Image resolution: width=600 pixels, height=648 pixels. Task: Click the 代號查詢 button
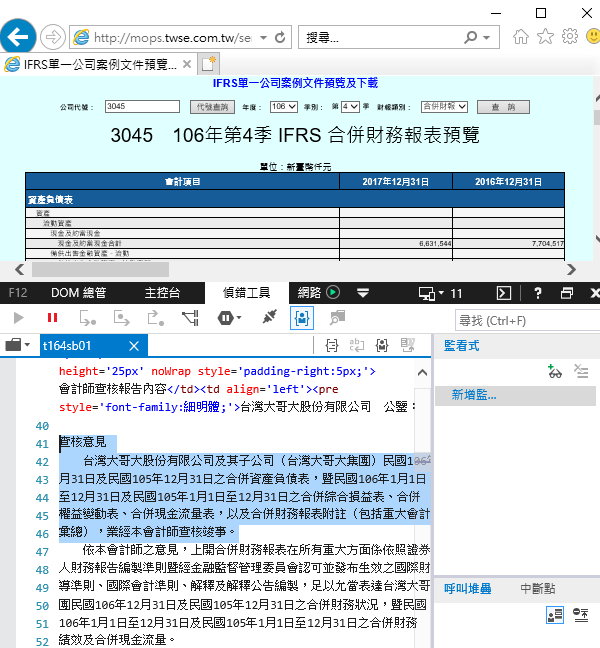pyautogui.click(x=212, y=107)
